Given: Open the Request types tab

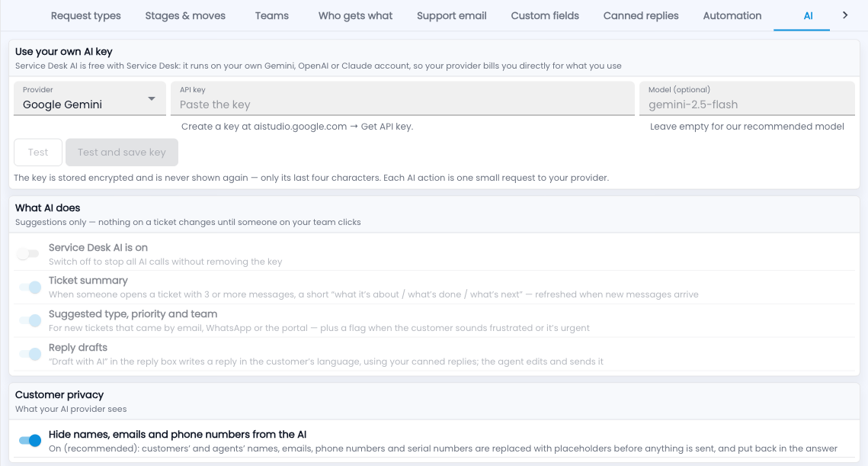Looking at the screenshot, I should click(86, 15).
